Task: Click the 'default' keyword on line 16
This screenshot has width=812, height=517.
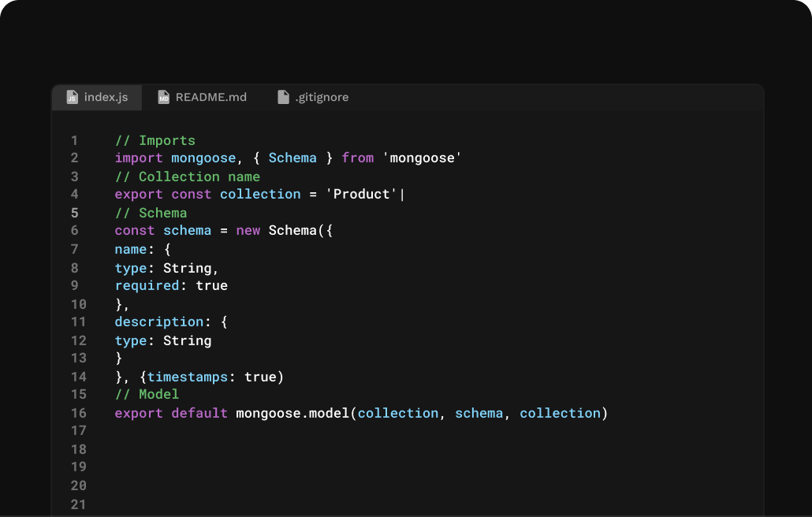Action: click(199, 413)
